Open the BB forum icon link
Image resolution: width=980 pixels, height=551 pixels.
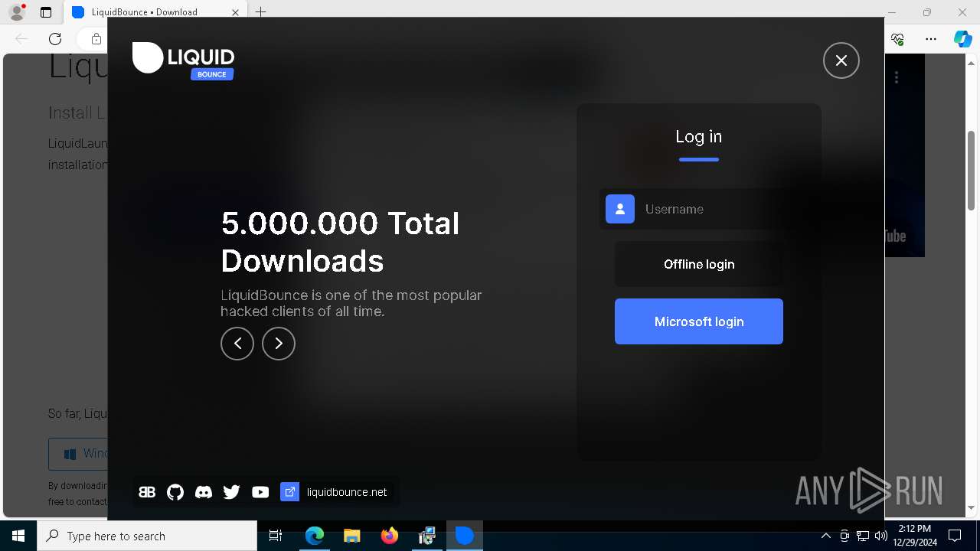click(147, 492)
